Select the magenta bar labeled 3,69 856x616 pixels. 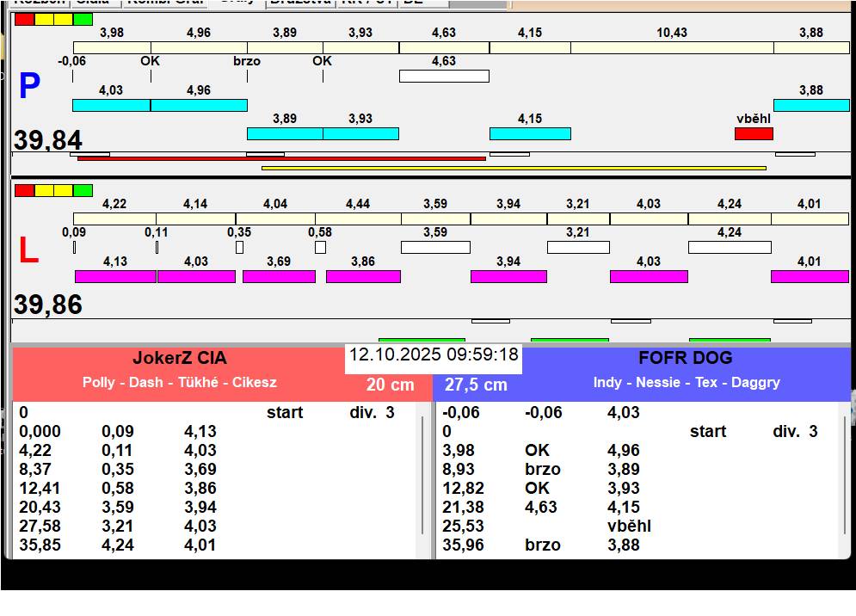279,276
